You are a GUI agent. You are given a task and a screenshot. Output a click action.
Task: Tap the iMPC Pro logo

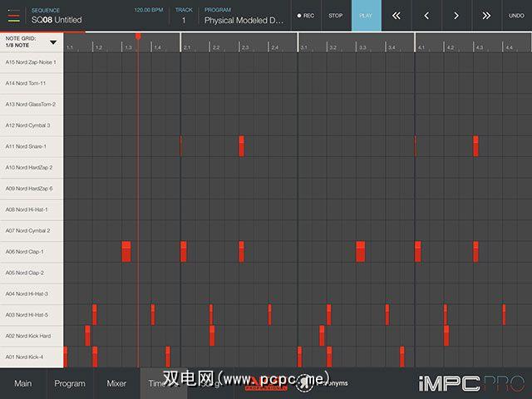471,383
